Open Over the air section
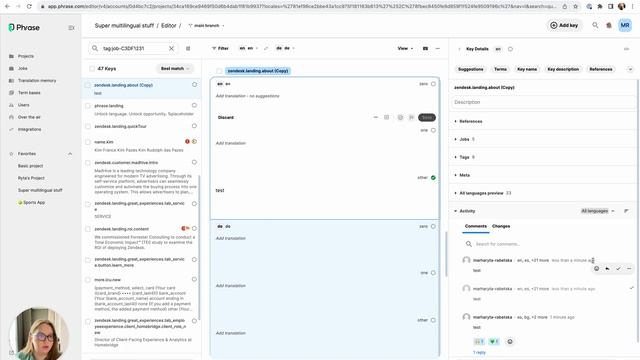 (x=29, y=117)
